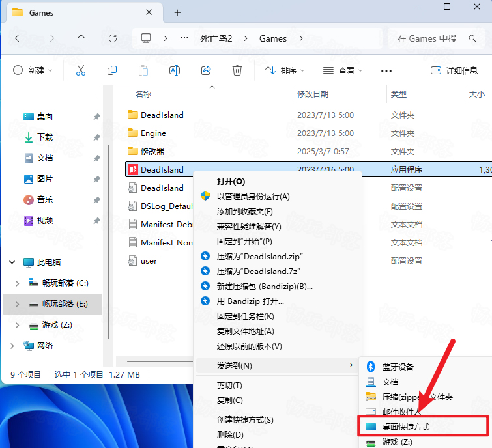Viewport: 492px width, 448px height.
Task: Expand chevron after Games in path
Action: (x=301, y=38)
